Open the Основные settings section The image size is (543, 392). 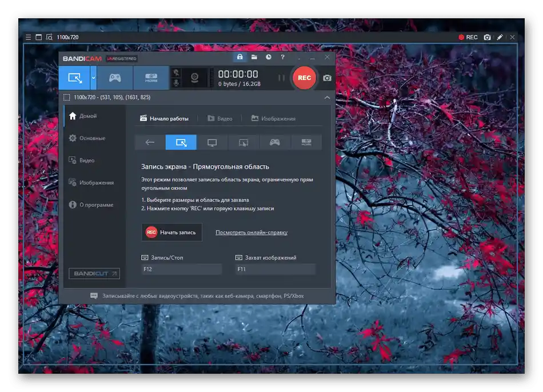coord(94,138)
